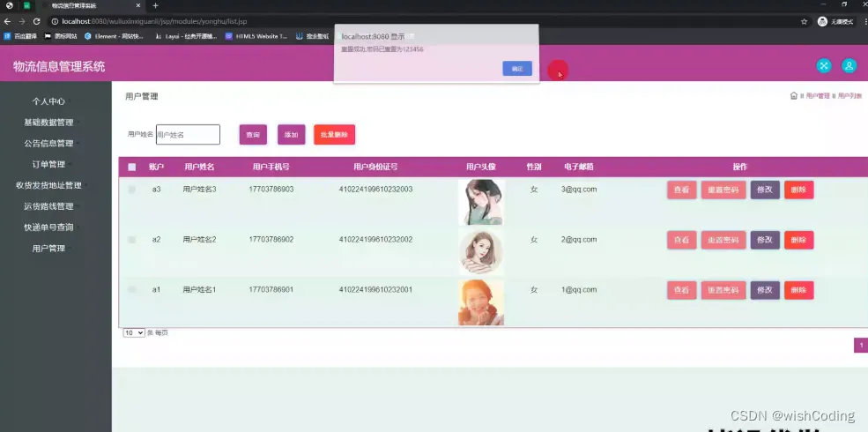Reset password for user a1
The image size is (868, 432).
(x=723, y=290)
